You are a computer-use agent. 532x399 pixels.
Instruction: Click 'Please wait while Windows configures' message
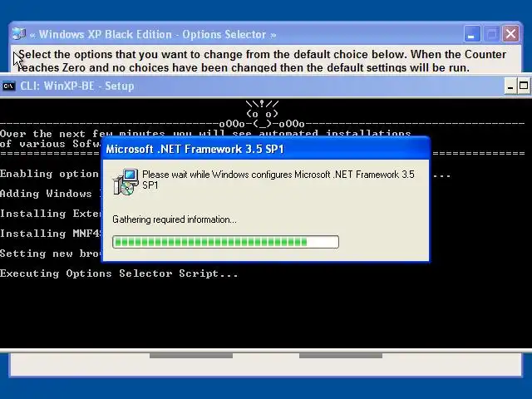(278, 180)
